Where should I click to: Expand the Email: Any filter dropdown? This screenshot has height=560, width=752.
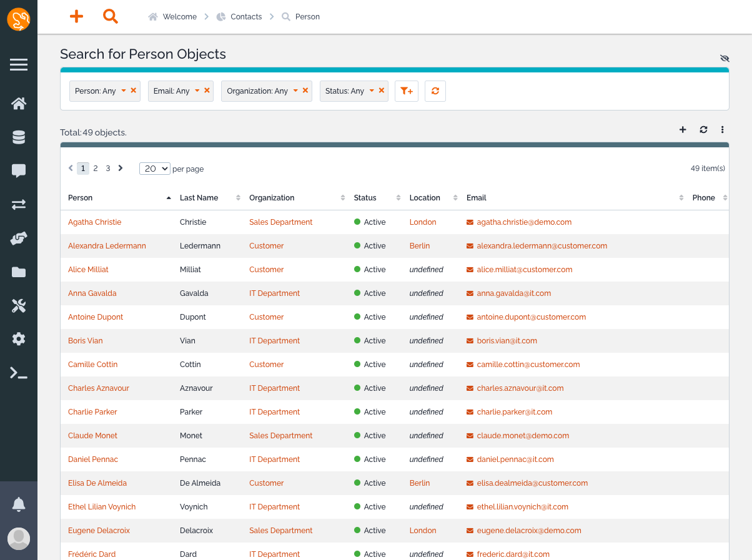(x=197, y=91)
